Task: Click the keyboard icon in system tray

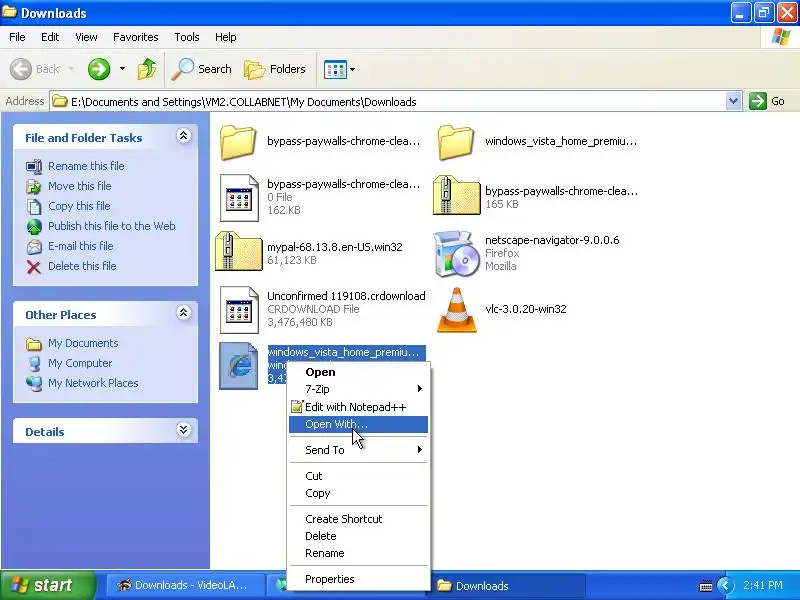Action: click(706, 586)
